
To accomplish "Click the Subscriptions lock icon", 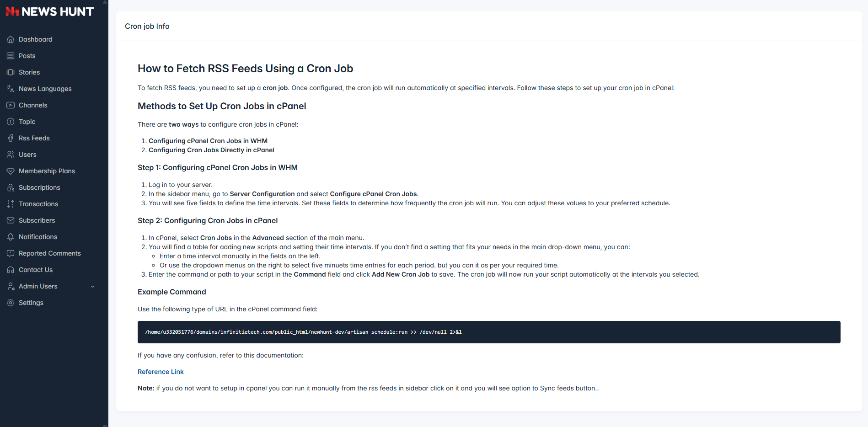I will click(x=11, y=187).
